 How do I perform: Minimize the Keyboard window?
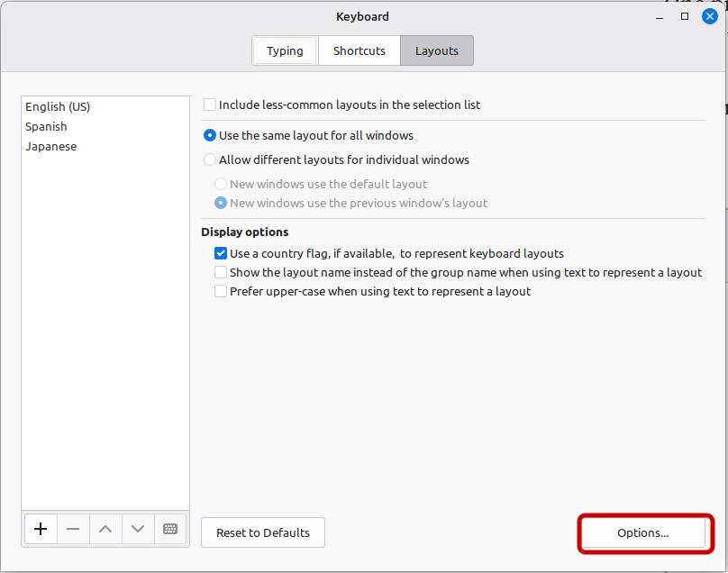(660, 17)
